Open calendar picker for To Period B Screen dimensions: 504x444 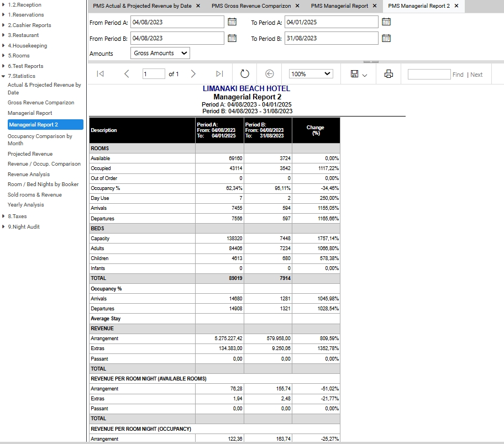(386, 38)
